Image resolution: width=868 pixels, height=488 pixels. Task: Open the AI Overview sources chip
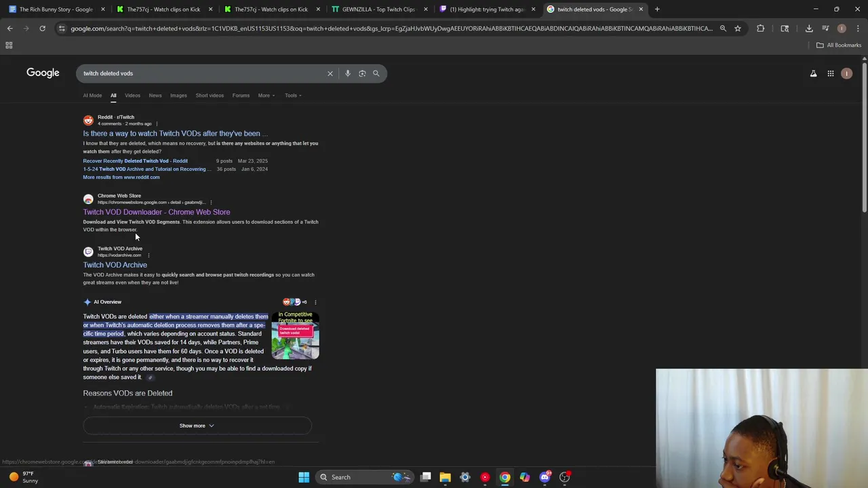(x=295, y=302)
